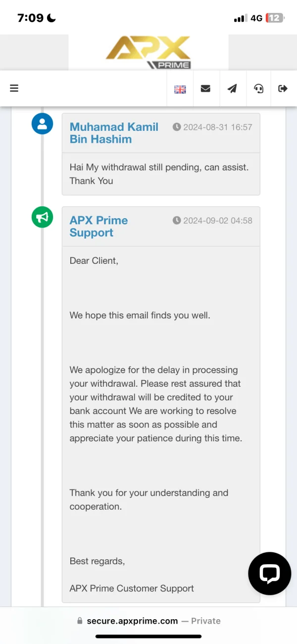This screenshot has height=644, width=297.
Task: Tap the lock icon in address bar
Action: (79, 621)
